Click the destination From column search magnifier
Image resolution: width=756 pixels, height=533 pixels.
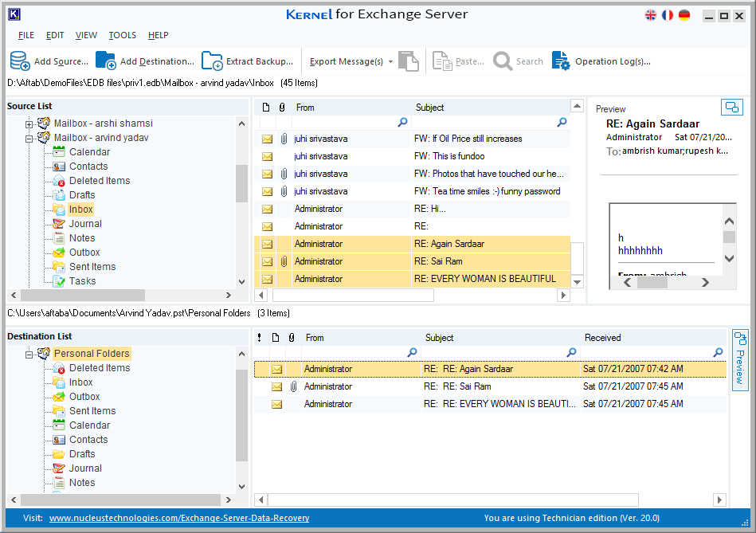point(412,353)
